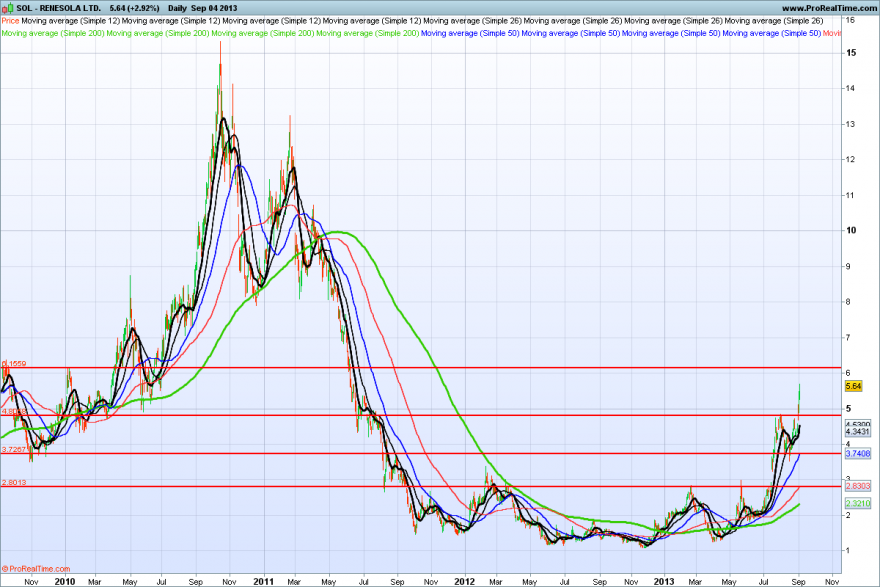Viewport: 880px width, 587px height.
Task: Select the red horizontal line labeled 3.7267
Action: pyautogui.click(x=421, y=453)
